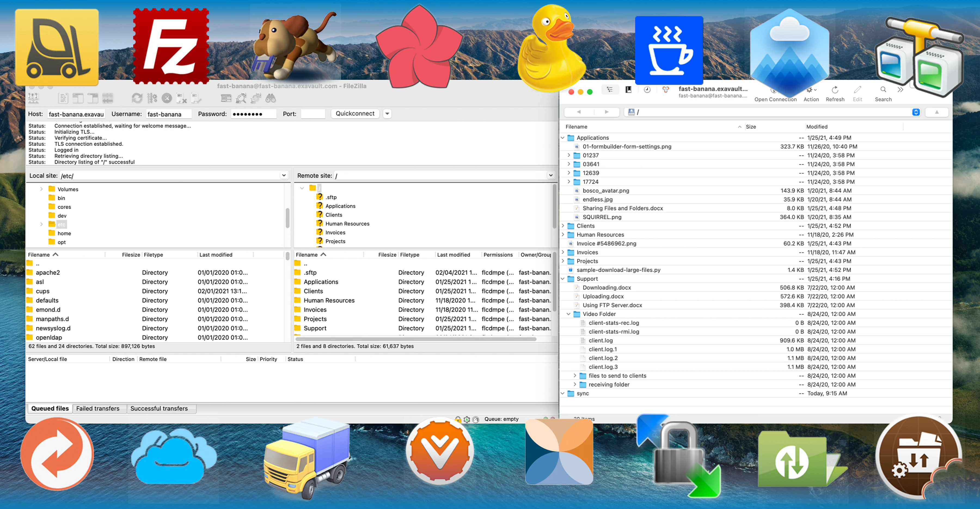Click the bookmarks icon in Transmit's toolbar

pyautogui.click(x=629, y=89)
